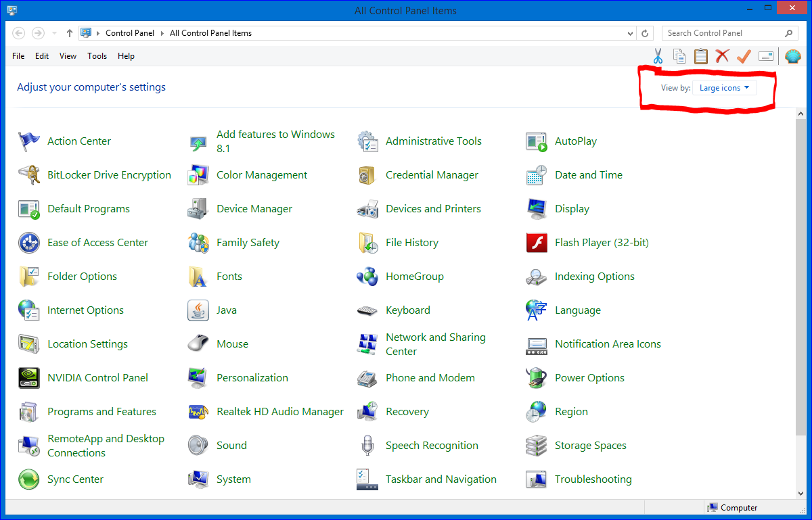Click the scissors Cut icon in toolbar
812x520 pixels.
[x=658, y=56]
